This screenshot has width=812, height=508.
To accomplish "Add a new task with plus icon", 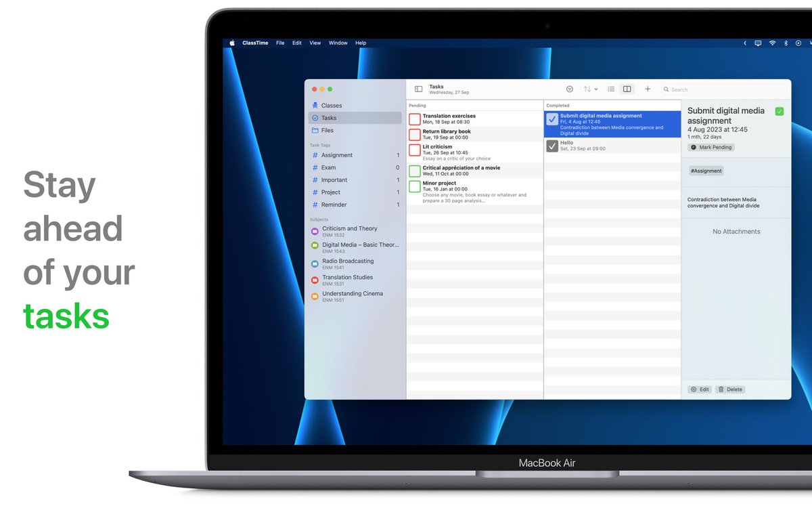I will pyautogui.click(x=648, y=89).
